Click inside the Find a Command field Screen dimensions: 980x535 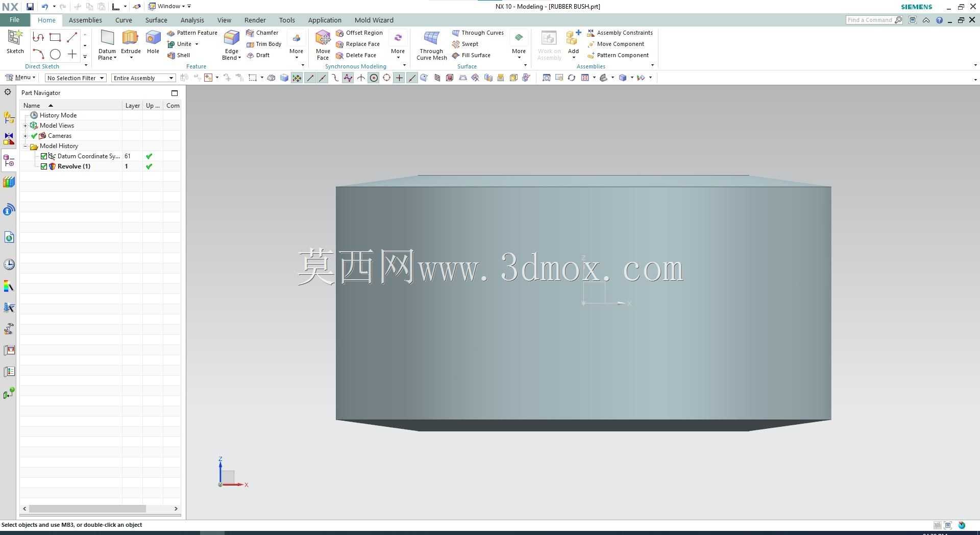870,20
